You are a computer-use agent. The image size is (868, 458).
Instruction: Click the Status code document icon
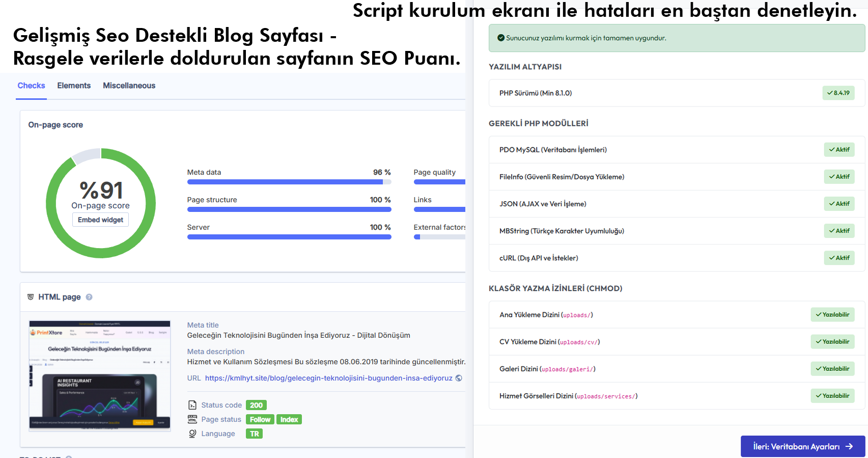192,405
